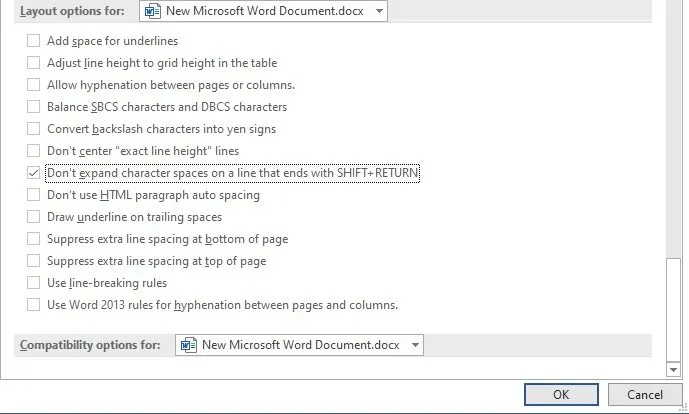Enable Allow hyphenation between pages or columns
This screenshot has width=689, height=414.
34,85
